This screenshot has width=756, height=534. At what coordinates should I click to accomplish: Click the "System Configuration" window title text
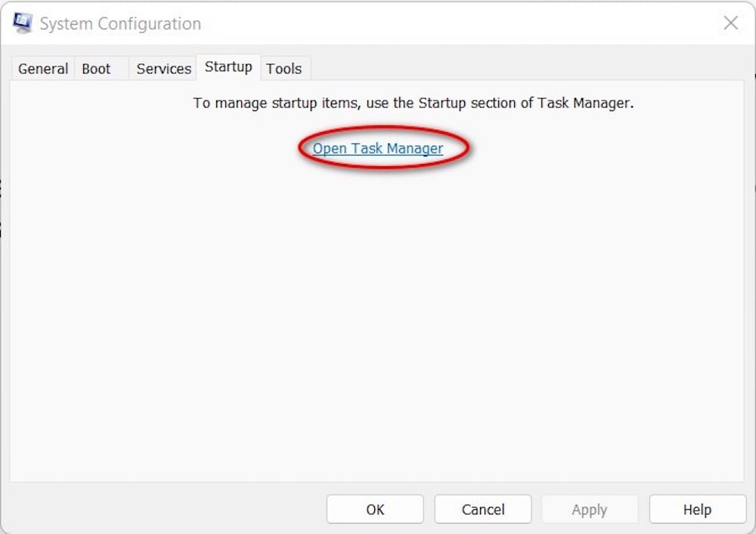point(120,24)
